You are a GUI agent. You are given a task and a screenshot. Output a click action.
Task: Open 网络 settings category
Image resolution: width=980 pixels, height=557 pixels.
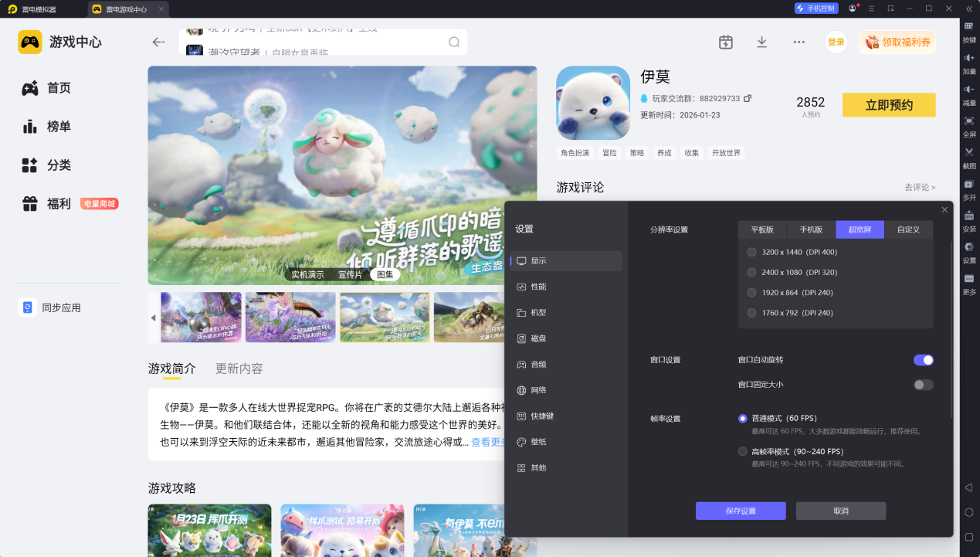(566, 390)
